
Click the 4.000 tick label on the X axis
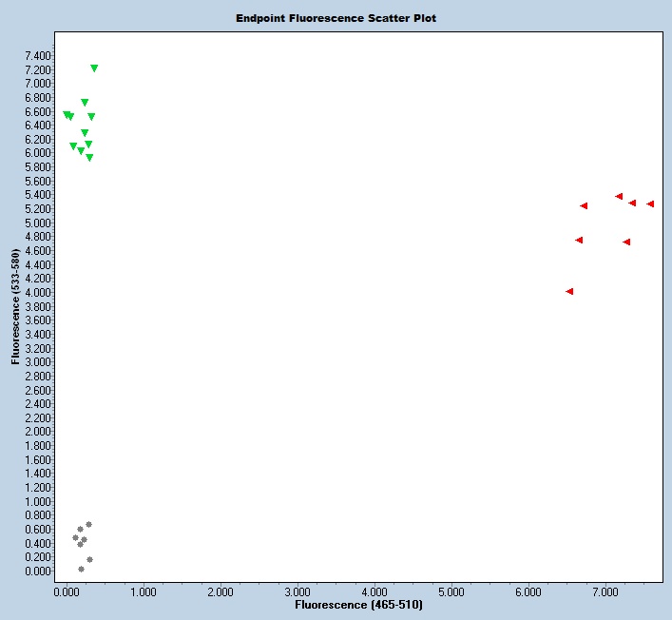(374, 591)
